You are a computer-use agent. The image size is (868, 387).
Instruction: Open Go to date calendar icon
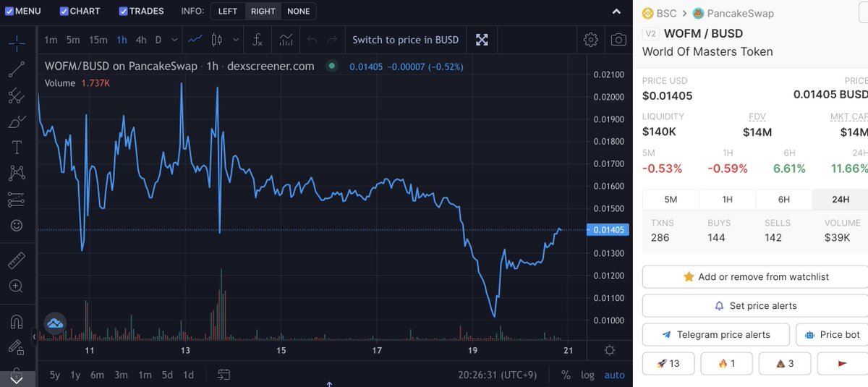click(x=224, y=375)
